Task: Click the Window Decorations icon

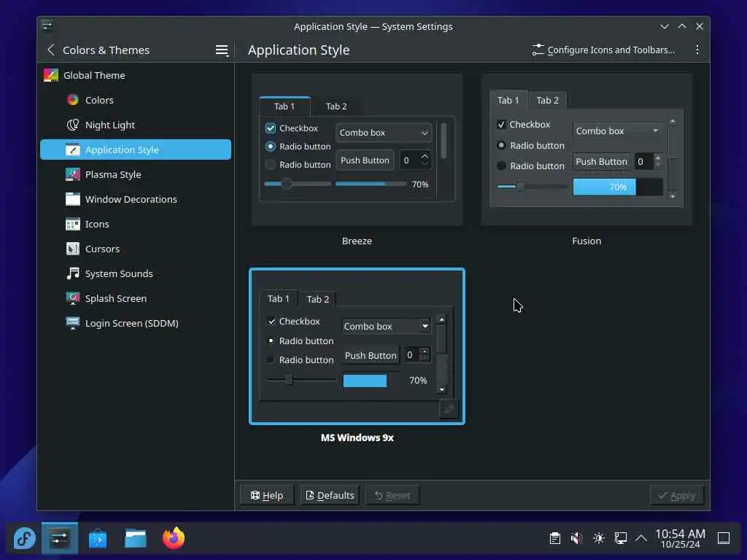Action: coord(72,199)
